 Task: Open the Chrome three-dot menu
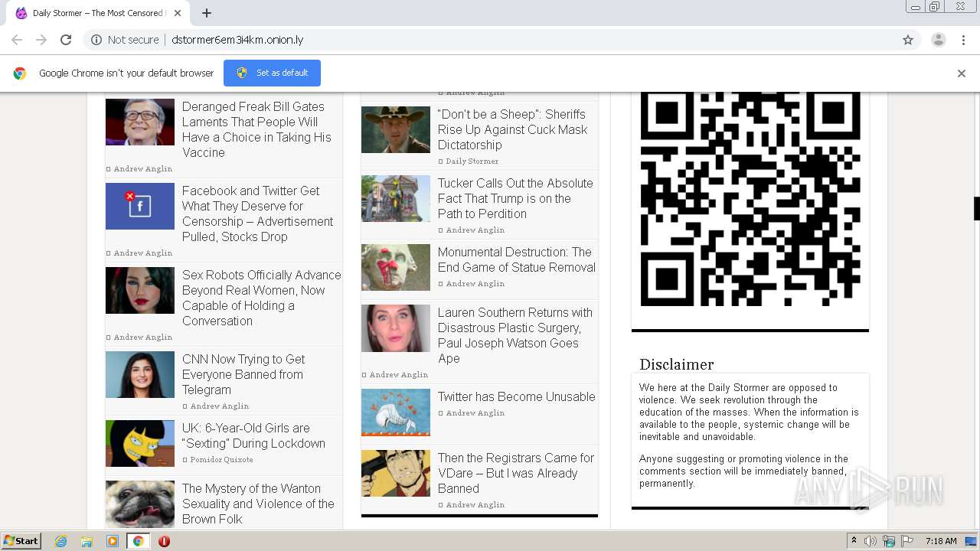pos(963,40)
